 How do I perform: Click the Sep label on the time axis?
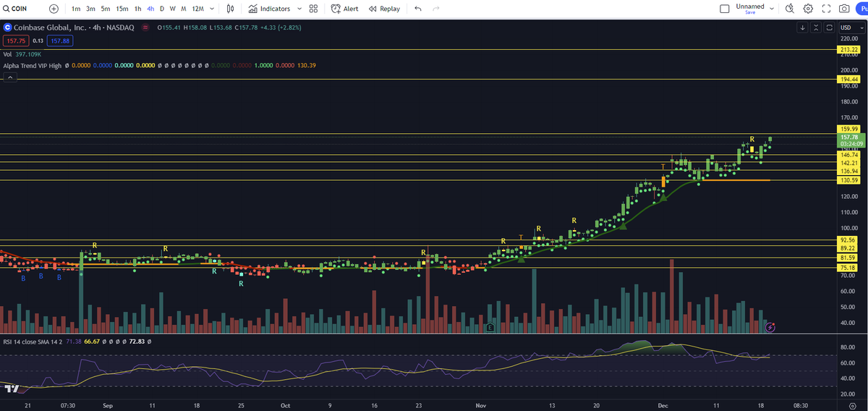click(x=107, y=406)
